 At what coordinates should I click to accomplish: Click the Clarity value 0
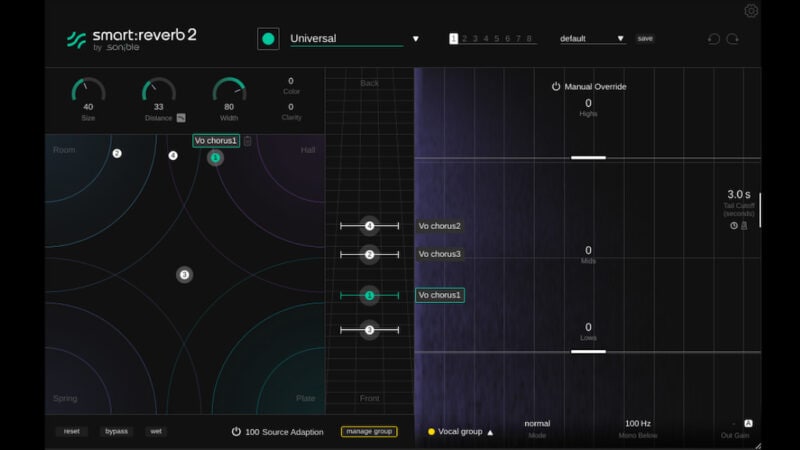pyautogui.click(x=291, y=107)
